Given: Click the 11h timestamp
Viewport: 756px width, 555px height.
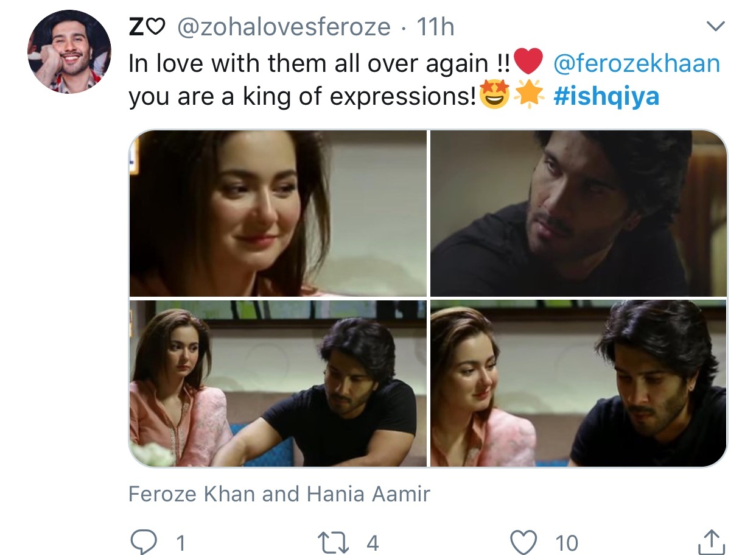Looking at the screenshot, I should 435,27.
